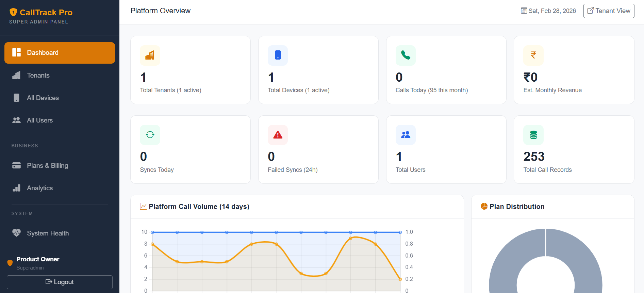Image resolution: width=644 pixels, height=293 pixels.
Task: Click the Tenants building icon in sidebar
Action: click(x=16, y=76)
